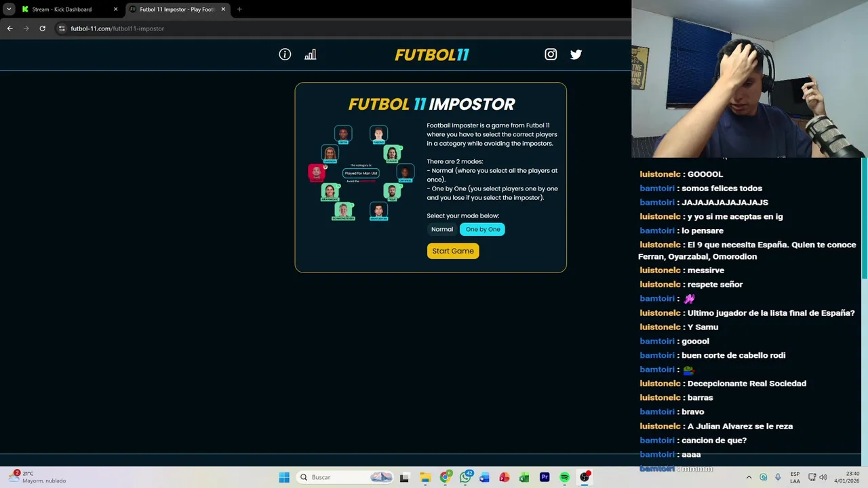Show hidden system tray icons
Viewport: 868px width, 488px height.
pyautogui.click(x=749, y=477)
